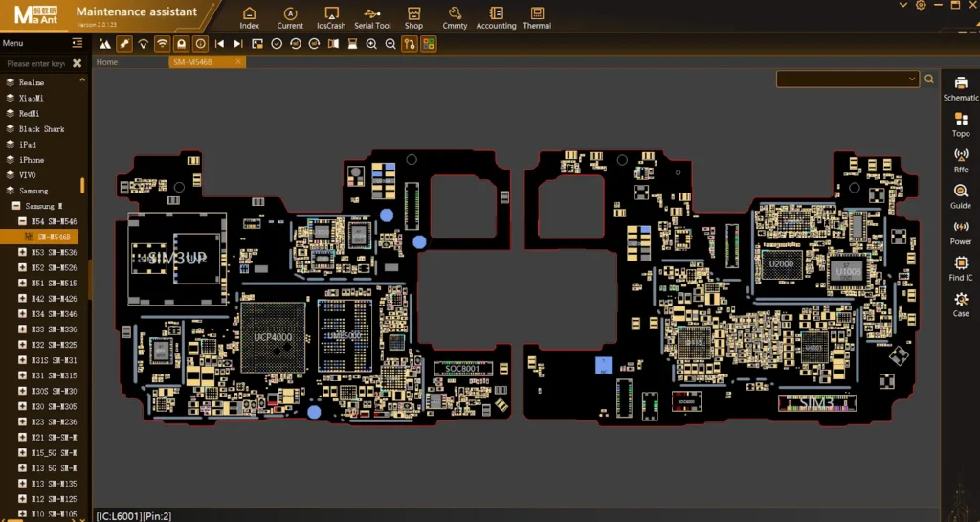Close the SM-M546B tab
This screenshot has width=980, height=522.
(x=239, y=62)
